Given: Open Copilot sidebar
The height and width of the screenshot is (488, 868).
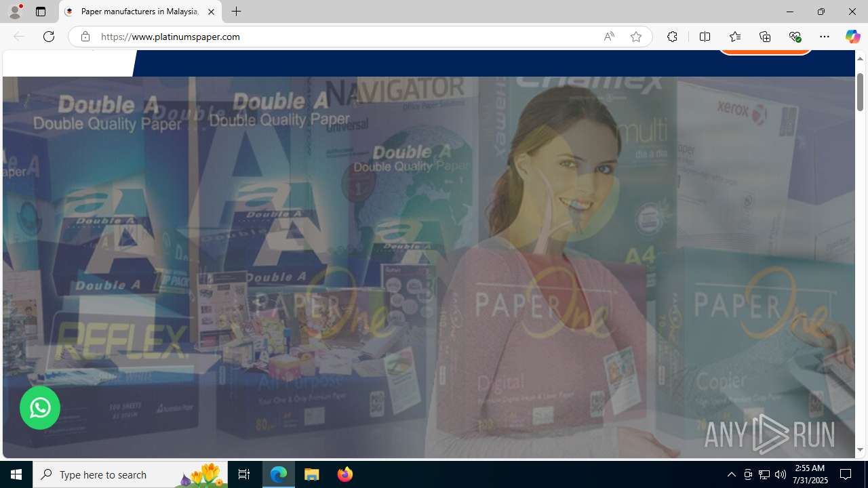Looking at the screenshot, I should coord(852,37).
